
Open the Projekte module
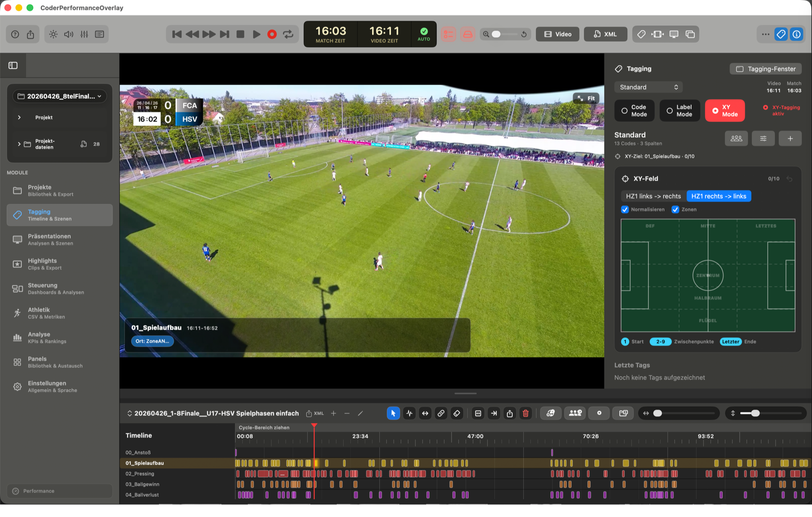[60, 190]
